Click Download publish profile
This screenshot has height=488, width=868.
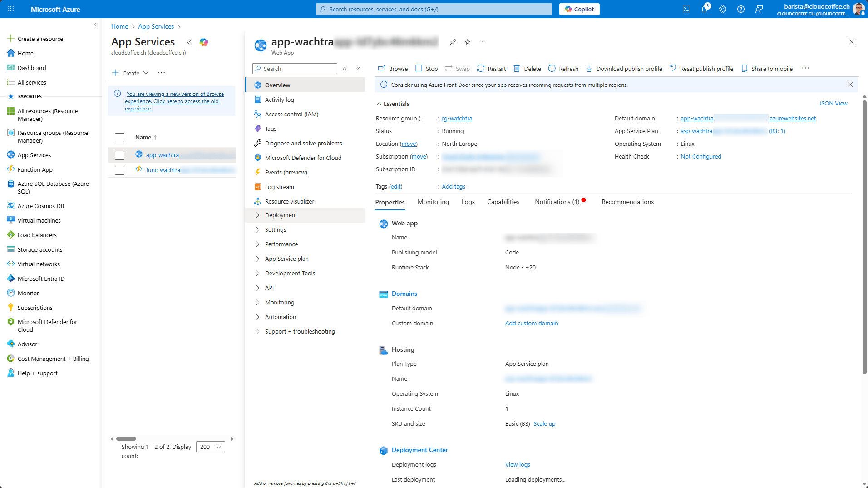(x=624, y=69)
